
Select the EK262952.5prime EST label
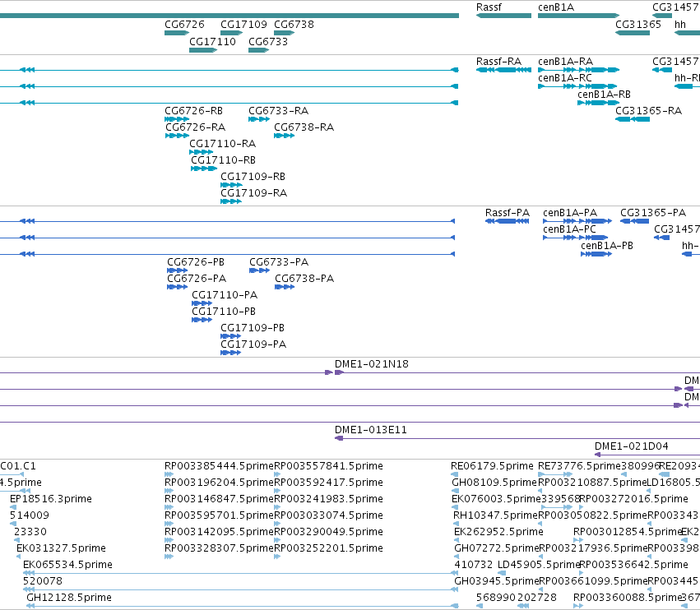coord(498,531)
